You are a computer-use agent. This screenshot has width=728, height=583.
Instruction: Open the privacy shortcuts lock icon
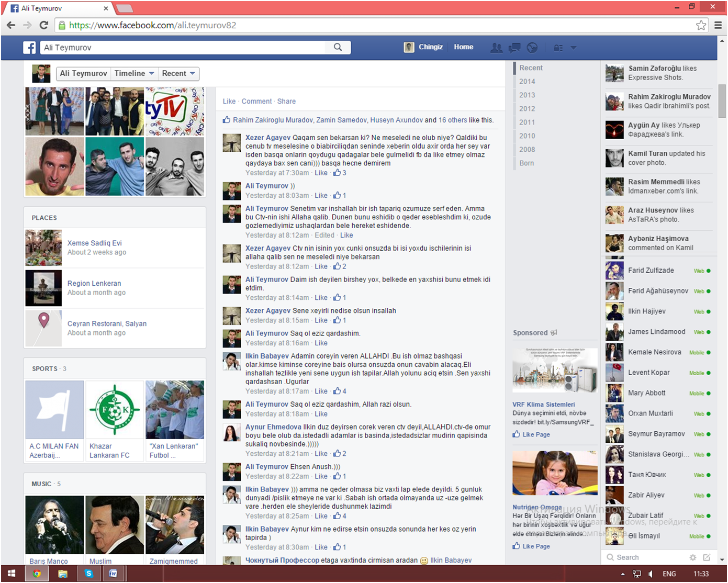(558, 48)
